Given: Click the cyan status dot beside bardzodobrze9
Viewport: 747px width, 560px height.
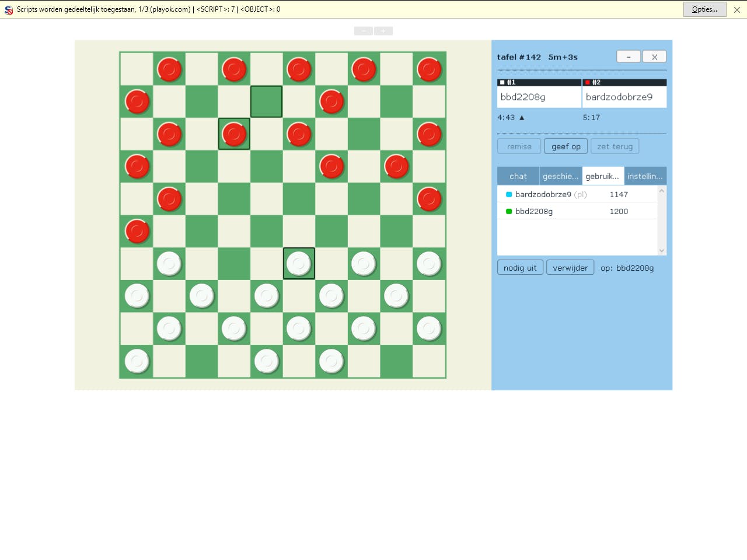Looking at the screenshot, I should coord(508,194).
